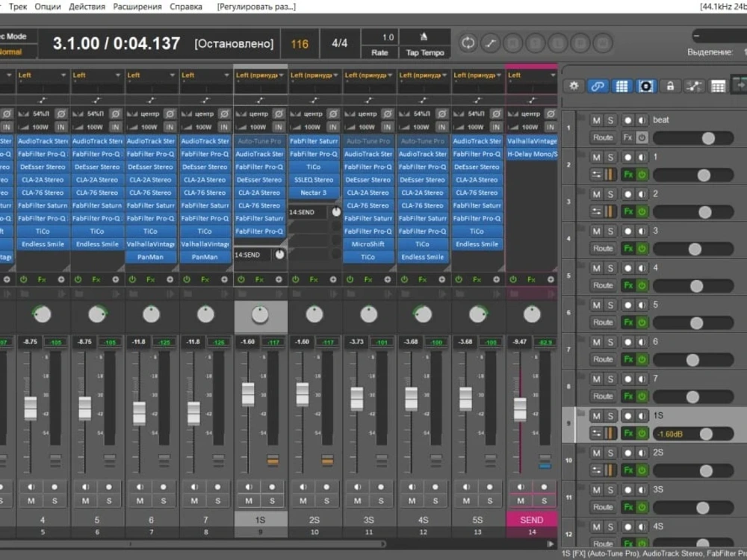The height and width of the screenshot is (560, 747).
Task: Solo track 7 in track panel
Action: click(x=610, y=379)
